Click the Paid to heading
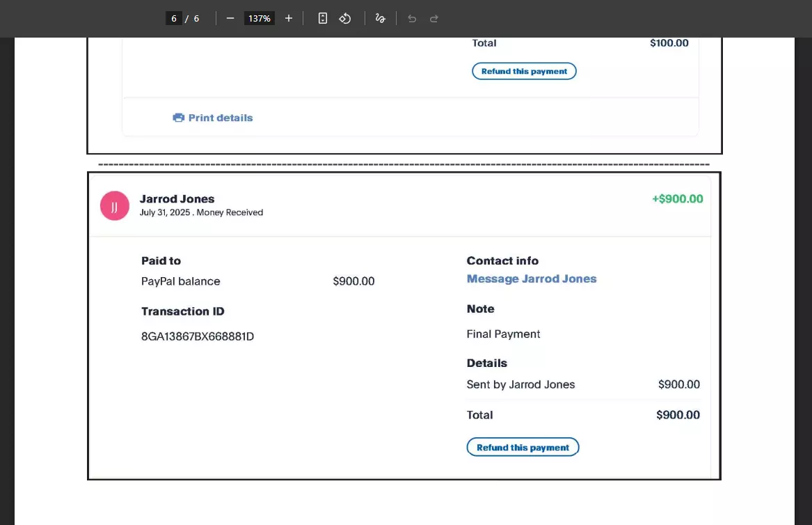Image resolution: width=812 pixels, height=525 pixels. pyautogui.click(x=161, y=260)
